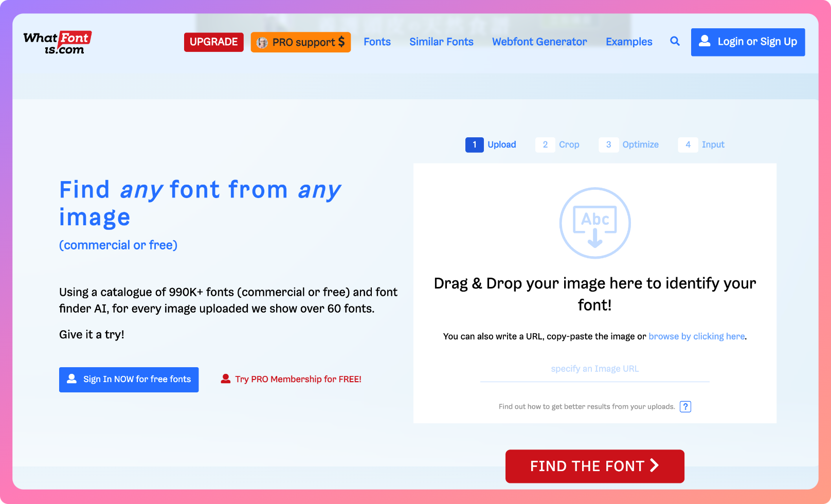Click the red user icon beside PRO Membership

click(x=225, y=379)
